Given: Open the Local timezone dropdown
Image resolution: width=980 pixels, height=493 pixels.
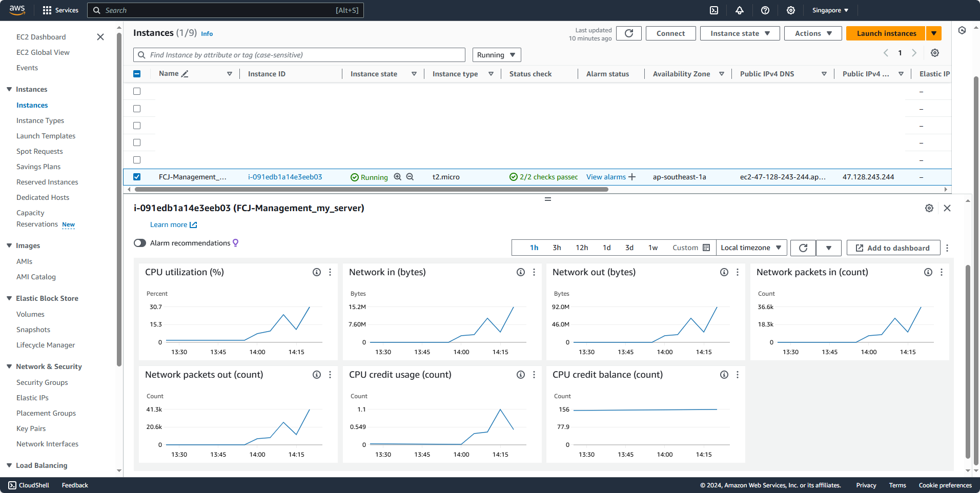Looking at the screenshot, I should pos(751,248).
